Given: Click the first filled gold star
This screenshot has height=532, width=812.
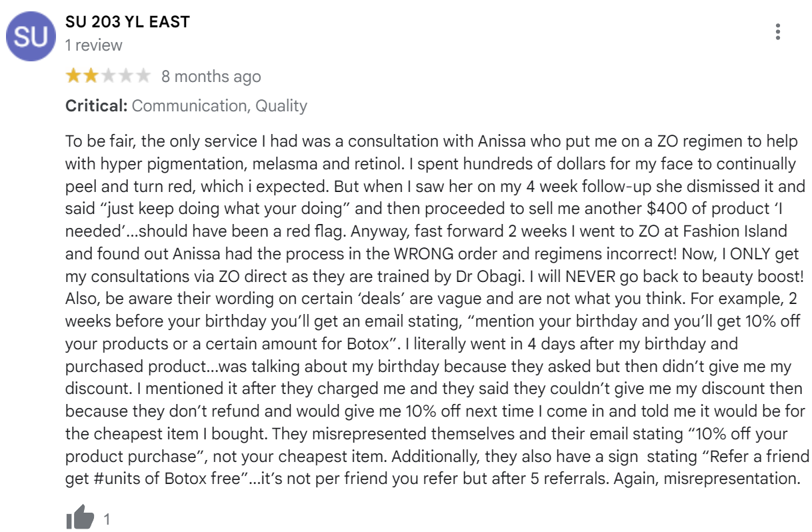Looking at the screenshot, I should pyautogui.click(x=73, y=76).
